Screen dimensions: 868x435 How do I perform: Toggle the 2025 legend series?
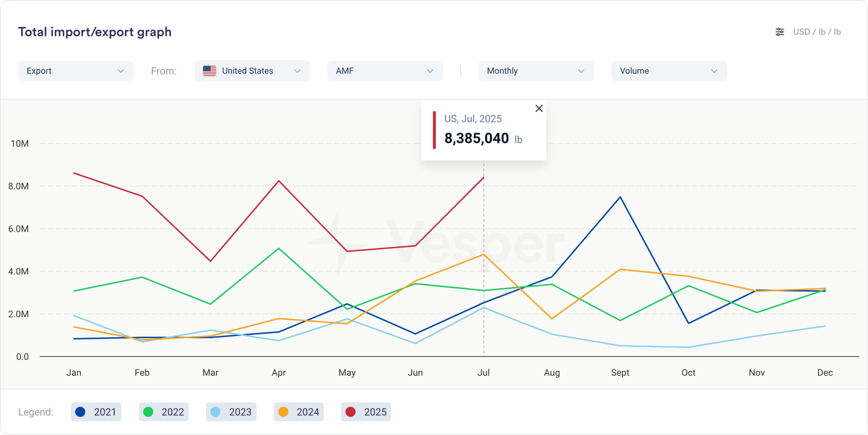pyautogui.click(x=366, y=412)
